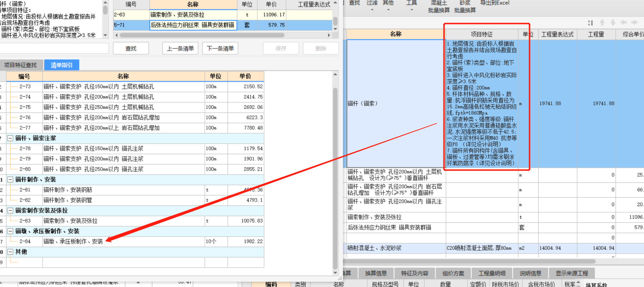Viewport: 644px width, 287px height.
Task: Click the bottom-right tab scroll stepper
Action: click(578, 283)
